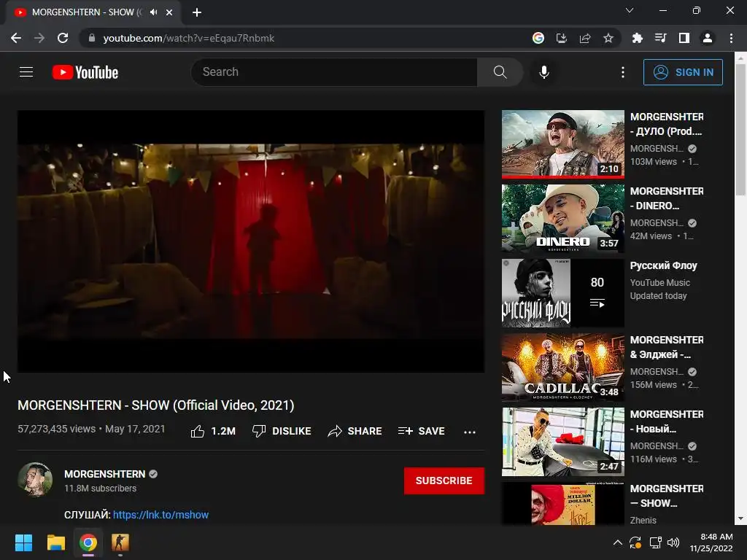Image resolution: width=747 pixels, height=560 pixels.
Task: Open network icon in system tray
Action: (656, 542)
